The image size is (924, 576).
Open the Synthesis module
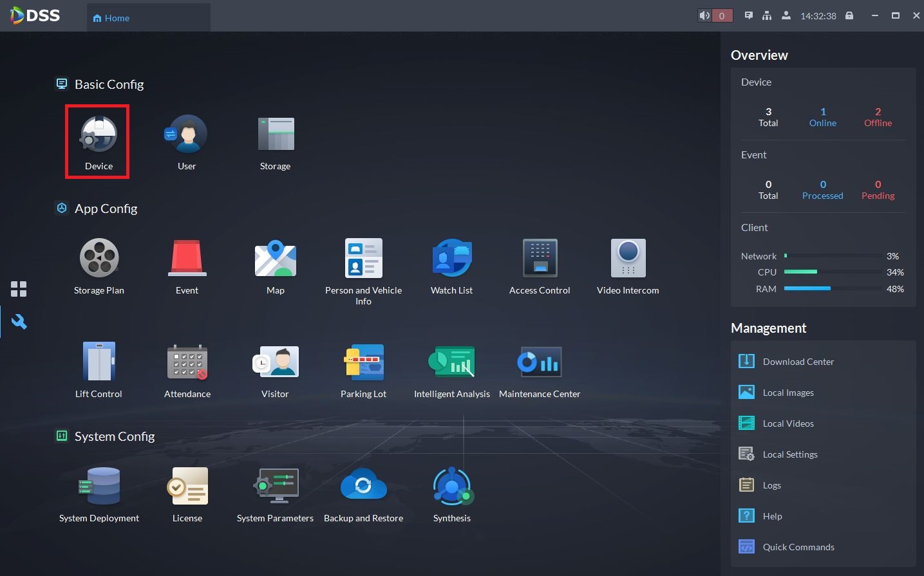452,494
